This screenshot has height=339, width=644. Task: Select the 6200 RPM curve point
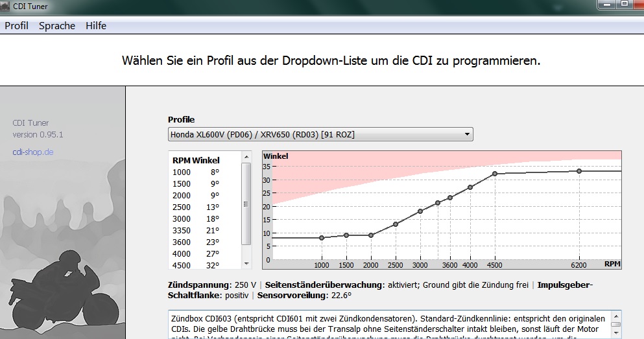(x=579, y=171)
